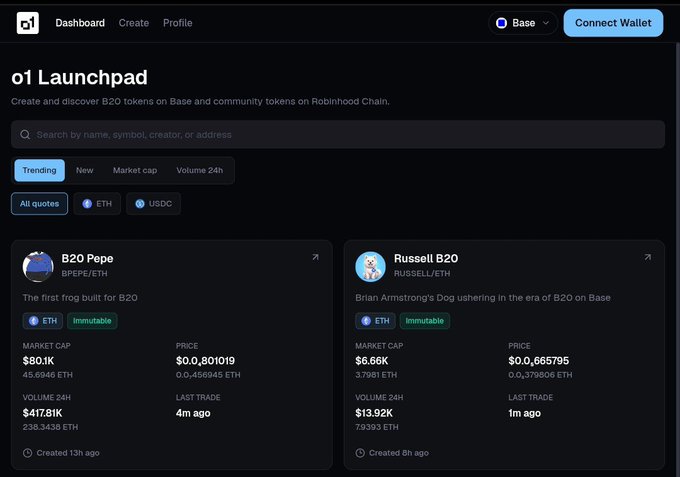Click the 45.6946 ETH value
Screen dimensions: 680x477
coord(48,375)
